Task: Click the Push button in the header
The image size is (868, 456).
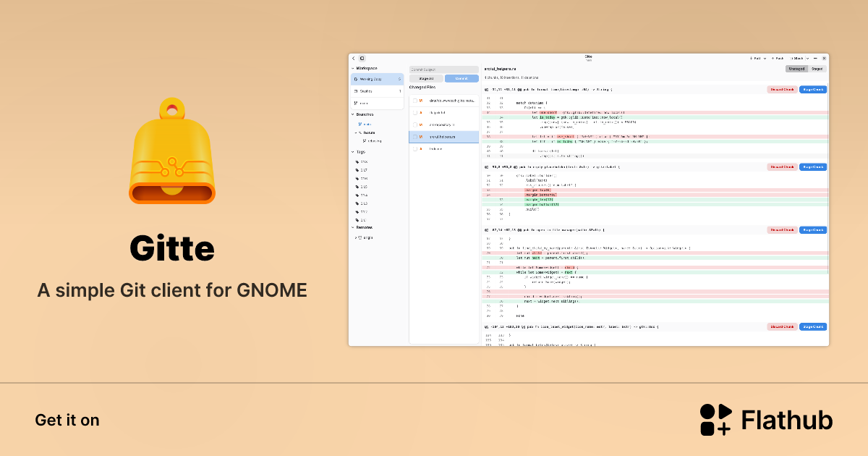Action: coord(778,58)
